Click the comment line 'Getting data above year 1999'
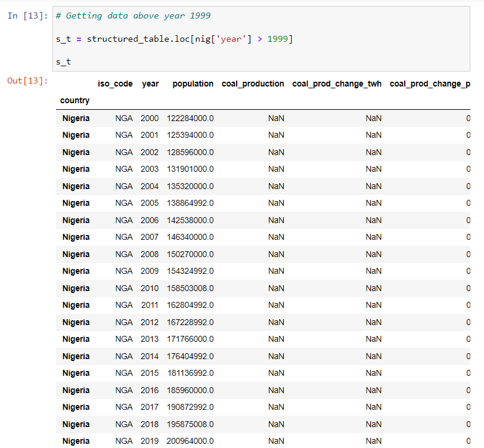Screen dimensions: 484x448 point(133,16)
